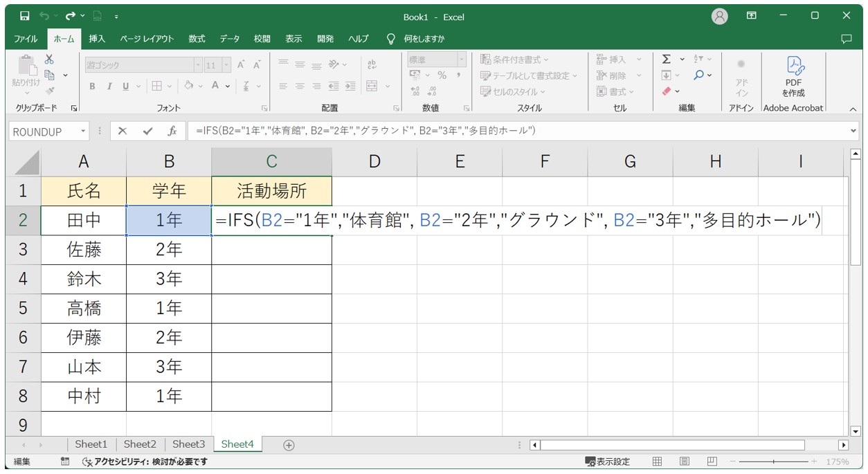Click the Fill down icon in editing group
This screenshot has height=474, width=868.
click(x=666, y=75)
